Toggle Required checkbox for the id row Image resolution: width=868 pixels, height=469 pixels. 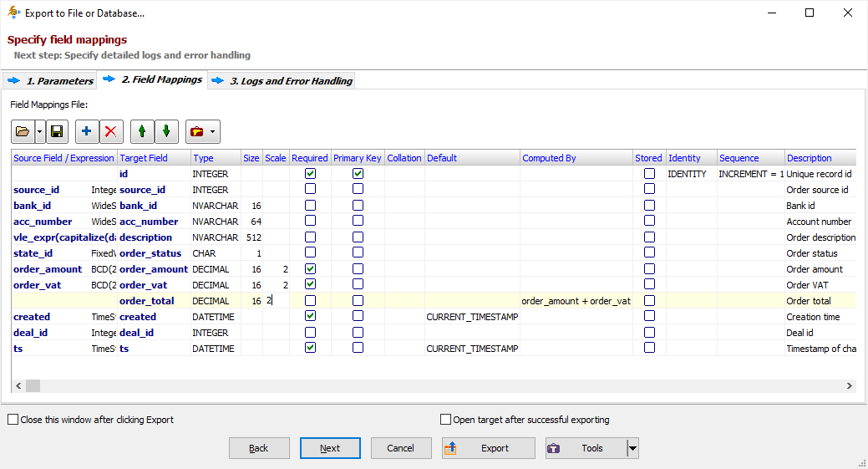311,173
